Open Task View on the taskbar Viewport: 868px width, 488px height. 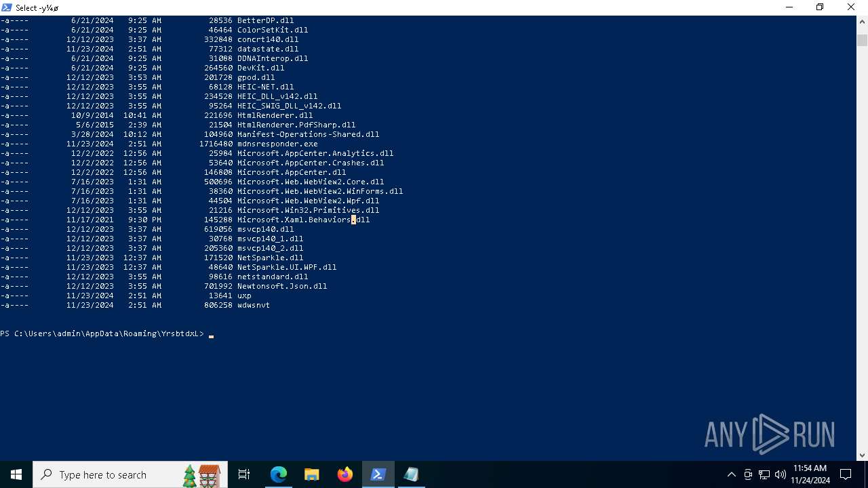pos(244,474)
